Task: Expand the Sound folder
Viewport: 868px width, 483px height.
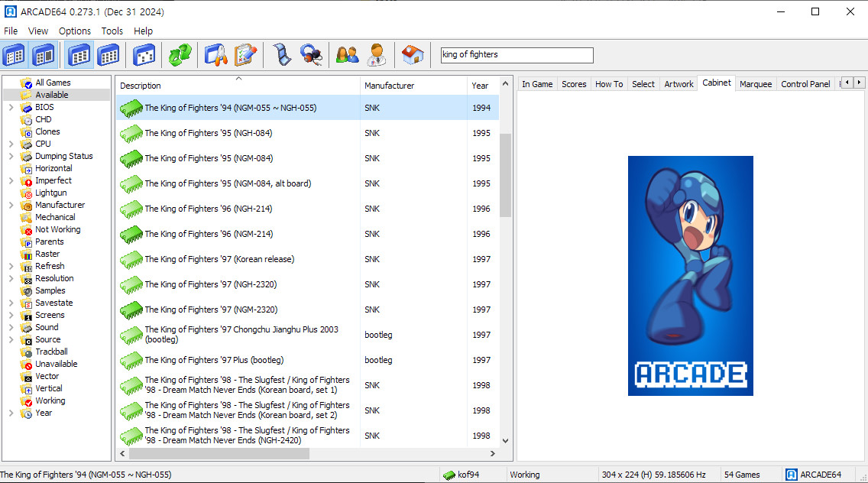Action: pyautogui.click(x=11, y=327)
